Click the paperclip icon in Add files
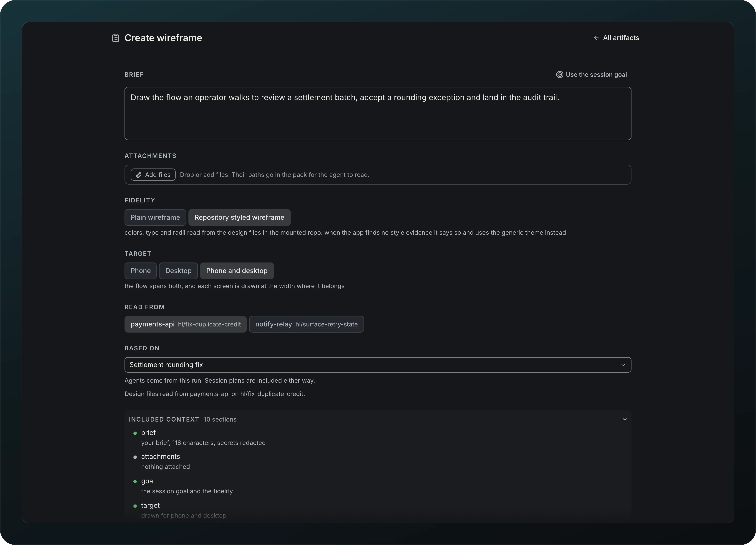756x545 pixels. [x=139, y=175]
